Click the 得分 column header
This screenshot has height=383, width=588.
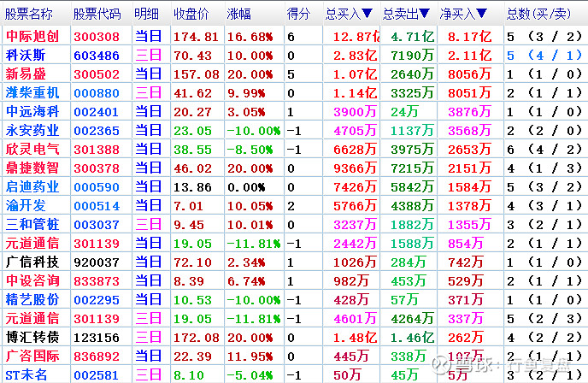pos(298,14)
